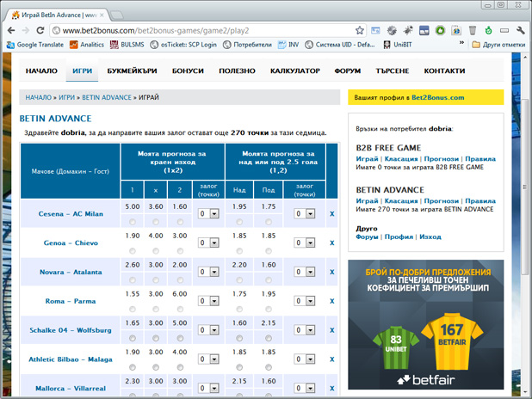Screen dimensions: 532x399
Task: Click Класация under B2B FREE GAME
Action: pyautogui.click(x=401, y=159)
